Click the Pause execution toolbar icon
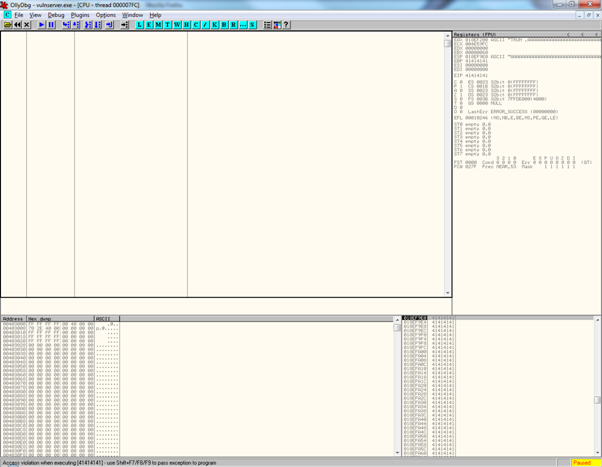Screen dimensions: 602x467 pos(52,25)
